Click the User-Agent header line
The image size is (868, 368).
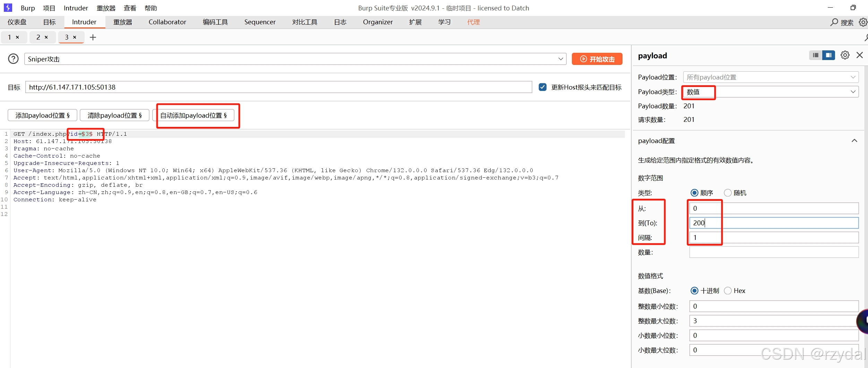(x=273, y=170)
